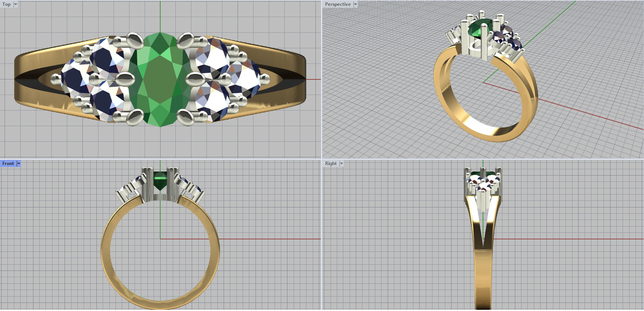Select the stone cluster in Right view
Image resolution: width=644 pixels, height=311 pixels.
[483, 183]
